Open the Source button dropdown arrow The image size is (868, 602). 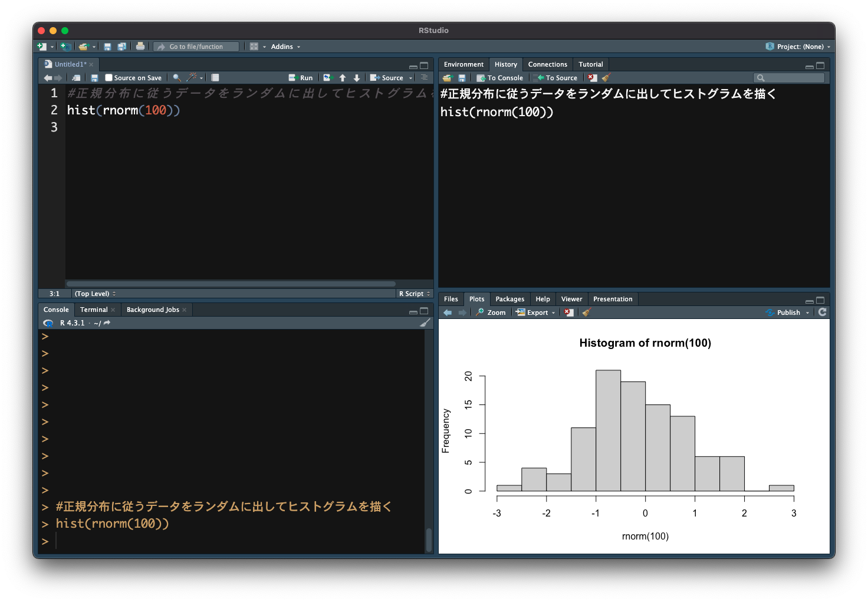tap(410, 77)
